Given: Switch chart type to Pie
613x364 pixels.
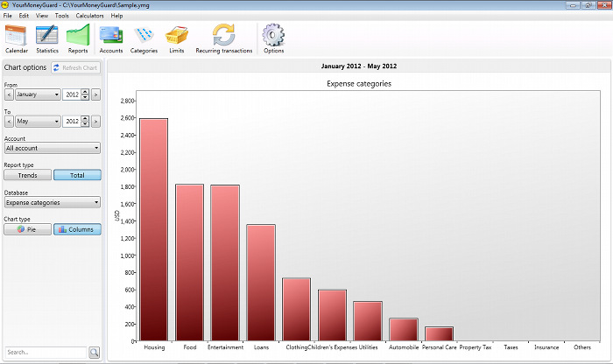Looking at the screenshot, I should (x=27, y=229).
